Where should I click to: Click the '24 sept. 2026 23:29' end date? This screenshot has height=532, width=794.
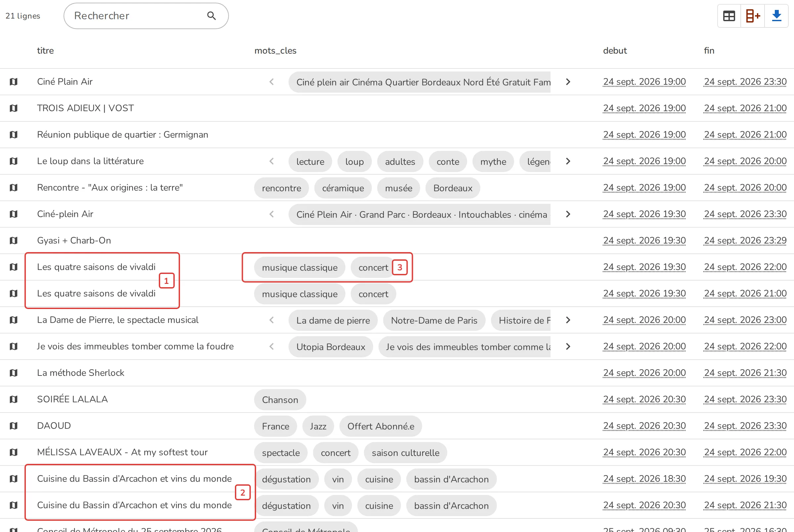pos(745,241)
